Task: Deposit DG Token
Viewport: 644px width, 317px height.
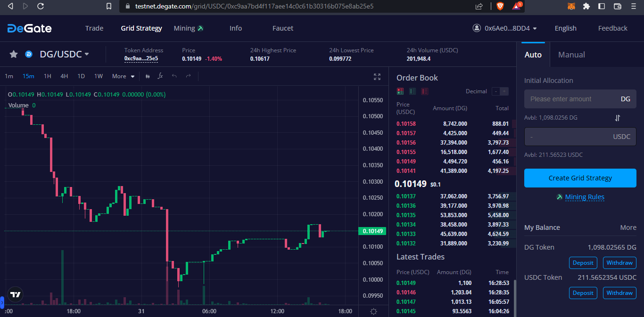Action: click(583, 263)
